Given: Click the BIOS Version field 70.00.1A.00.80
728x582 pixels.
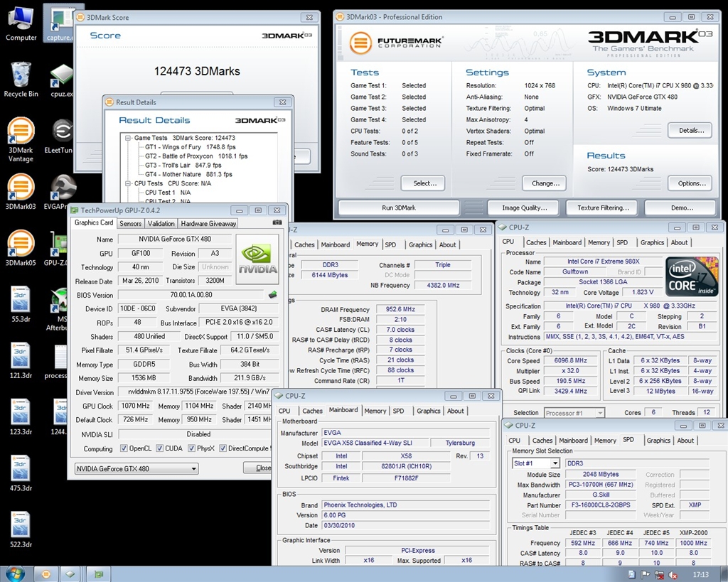Looking at the screenshot, I should click(x=191, y=295).
